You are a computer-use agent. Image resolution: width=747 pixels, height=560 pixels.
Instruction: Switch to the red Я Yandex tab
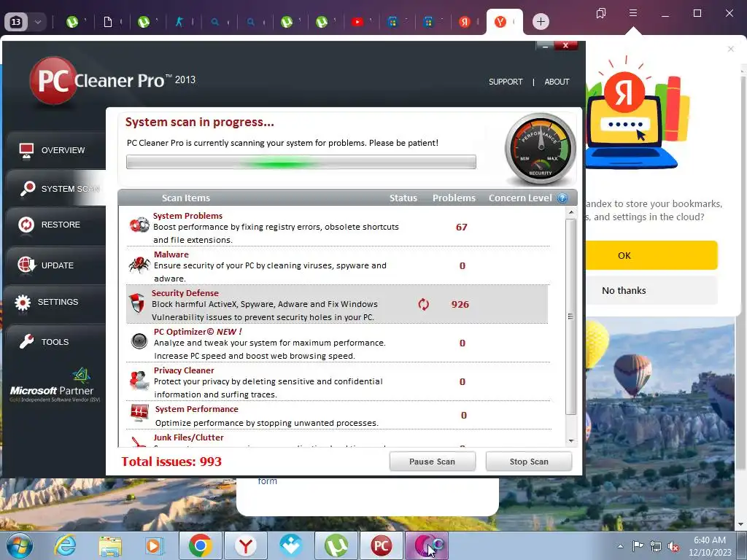465,21
